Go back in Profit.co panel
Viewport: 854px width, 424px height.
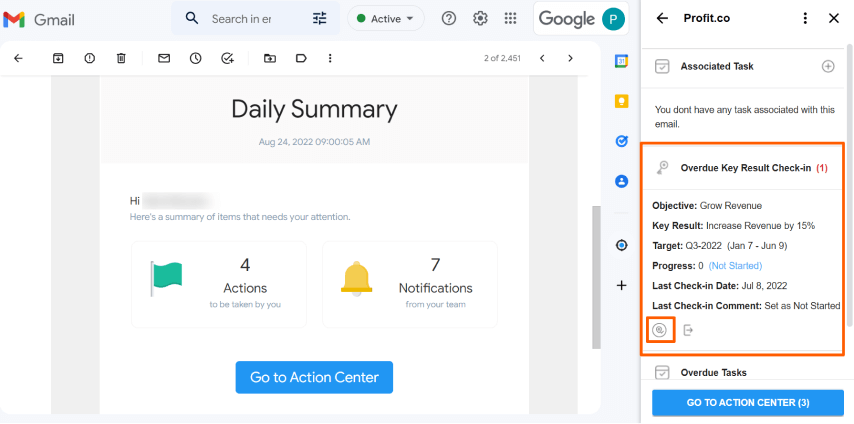[x=662, y=19]
